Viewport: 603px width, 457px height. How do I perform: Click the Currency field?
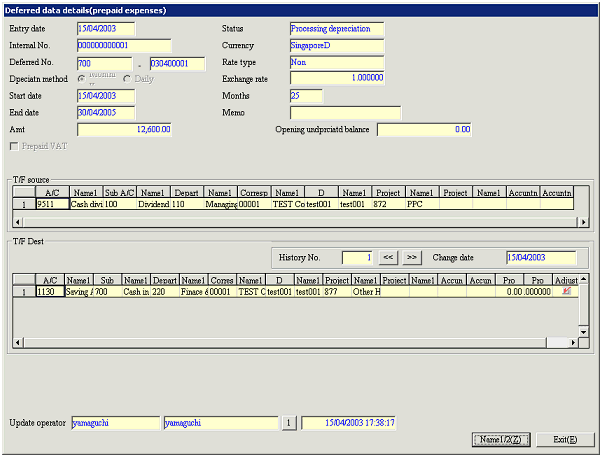[337, 46]
